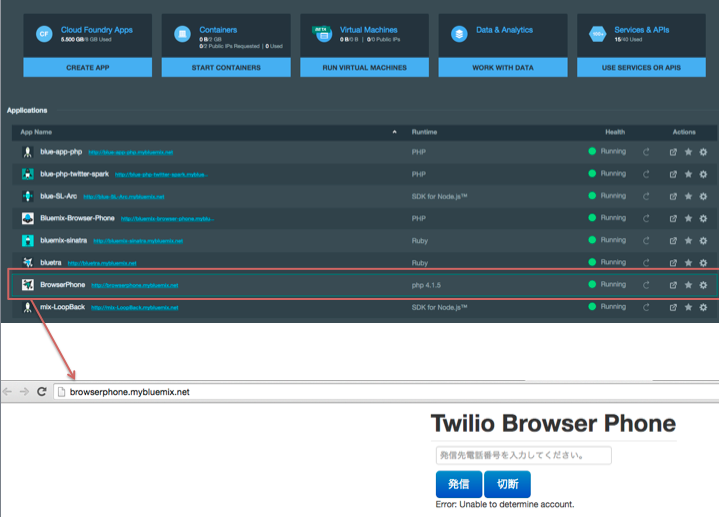Image resolution: width=719 pixels, height=517 pixels.
Task: Click the Bluemix-Browser-Phone app icon
Action: click(x=28, y=218)
